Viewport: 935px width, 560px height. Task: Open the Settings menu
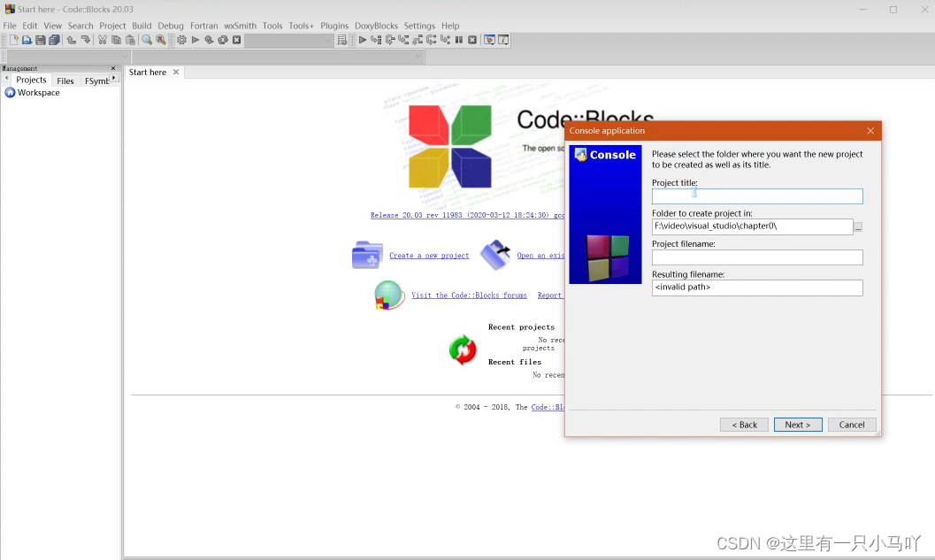point(419,26)
